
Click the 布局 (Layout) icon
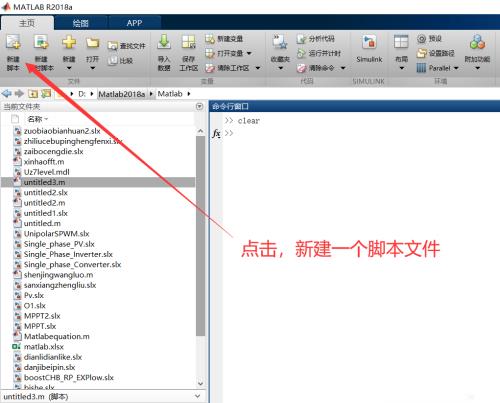click(x=401, y=42)
